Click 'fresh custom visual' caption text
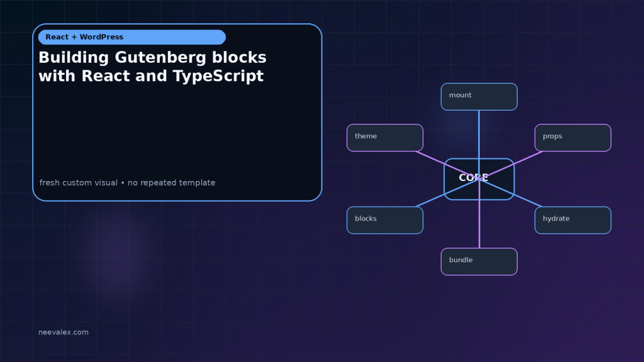 coord(79,183)
